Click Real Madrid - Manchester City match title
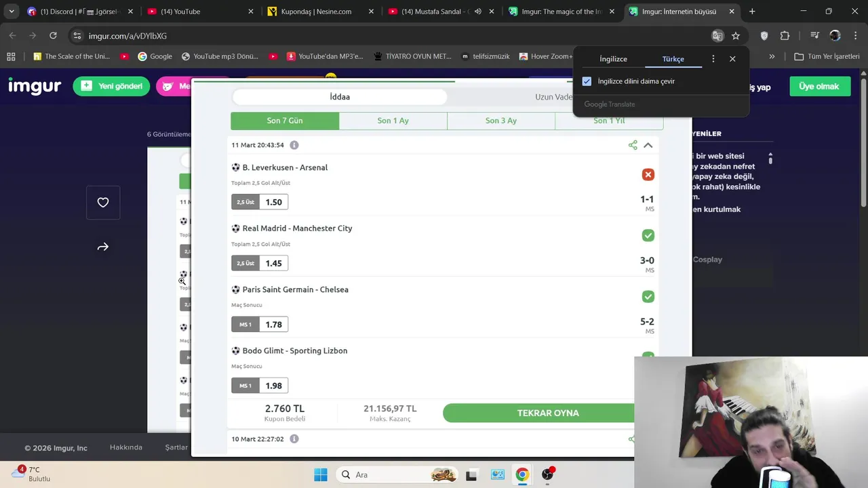The width and height of the screenshot is (868, 488). (x=297, y=228)
